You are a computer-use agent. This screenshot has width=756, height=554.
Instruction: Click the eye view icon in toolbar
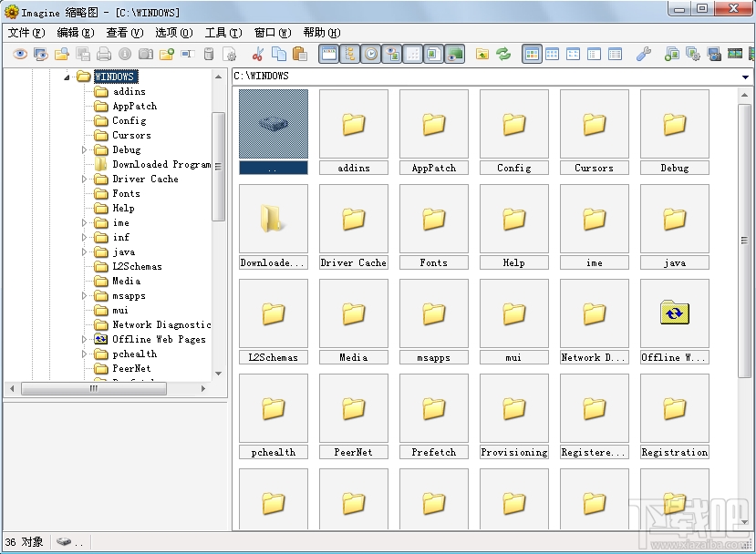click(x=20, y=55)
